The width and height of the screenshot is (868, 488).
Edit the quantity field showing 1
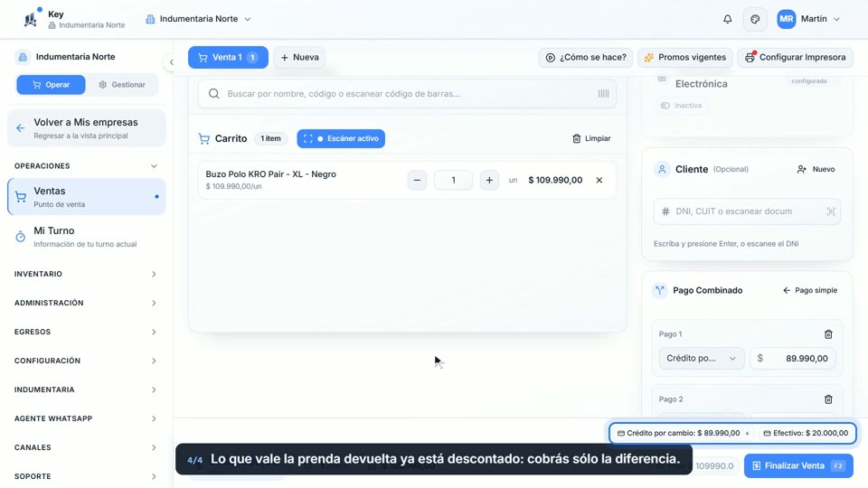tap(453, 180)
